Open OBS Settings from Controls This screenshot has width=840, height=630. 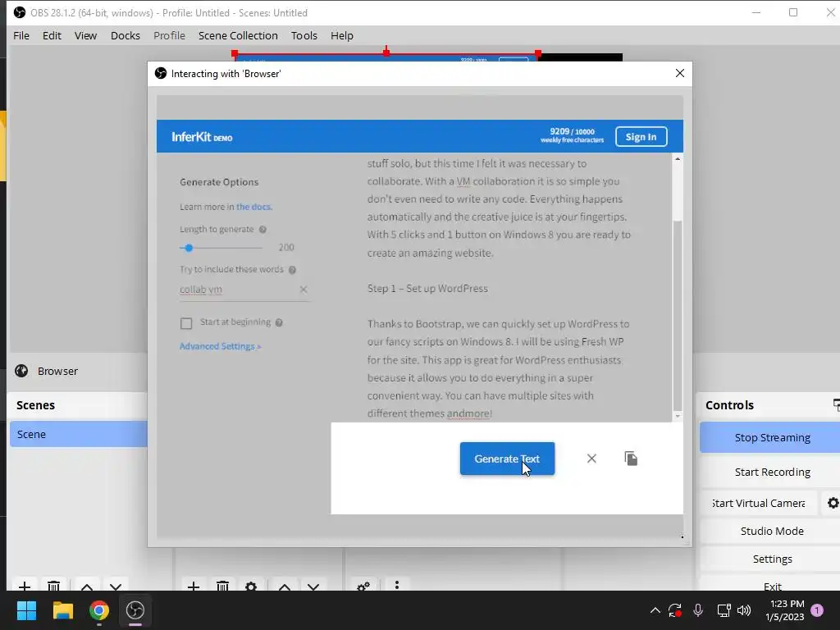click(x=772, y=559)
